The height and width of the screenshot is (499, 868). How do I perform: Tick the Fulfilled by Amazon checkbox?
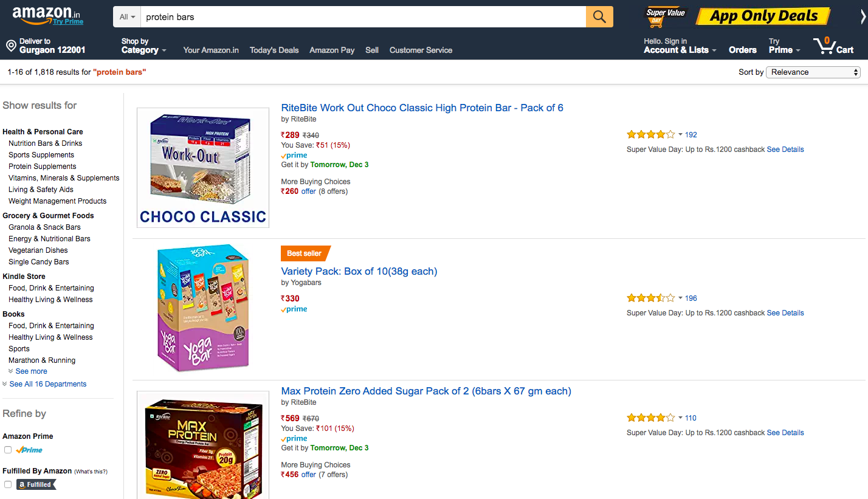(x=8, y=484)
